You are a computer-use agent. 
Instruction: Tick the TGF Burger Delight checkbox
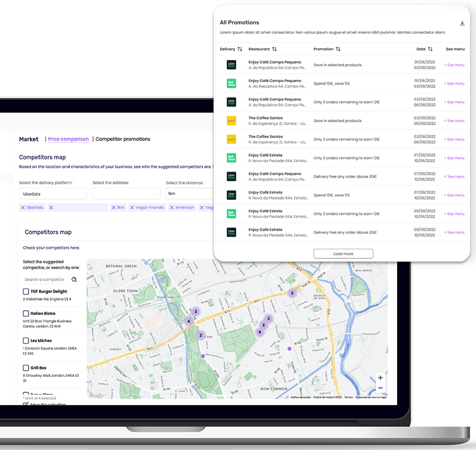pos(26,291)
